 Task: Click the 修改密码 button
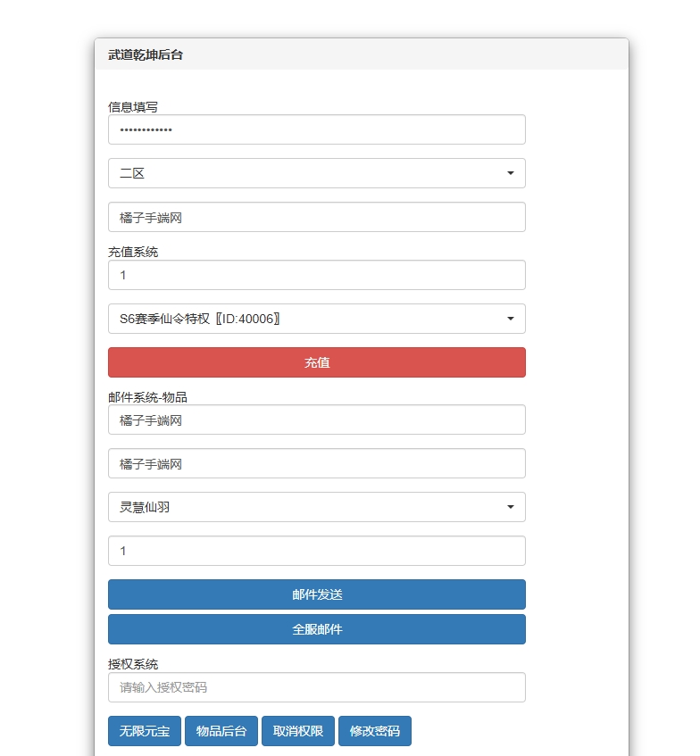(x=375, y=731)
